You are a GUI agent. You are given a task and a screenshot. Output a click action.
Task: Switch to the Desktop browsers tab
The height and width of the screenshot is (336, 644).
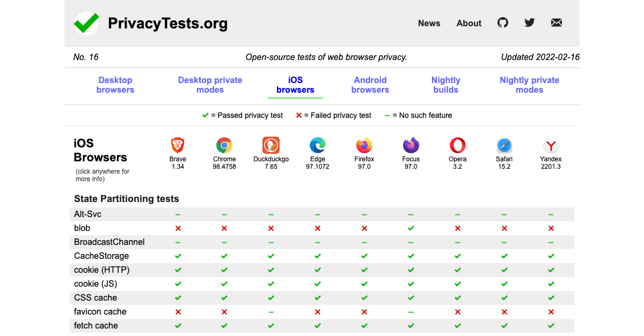coord(115,85)
